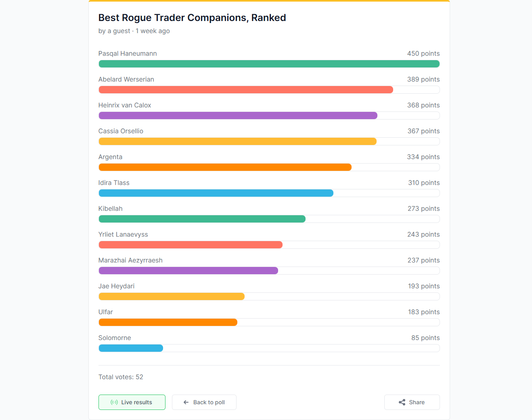This screenshot has height=420, width=532.
Task: Click the share network icon
Action: click(402, 402)
